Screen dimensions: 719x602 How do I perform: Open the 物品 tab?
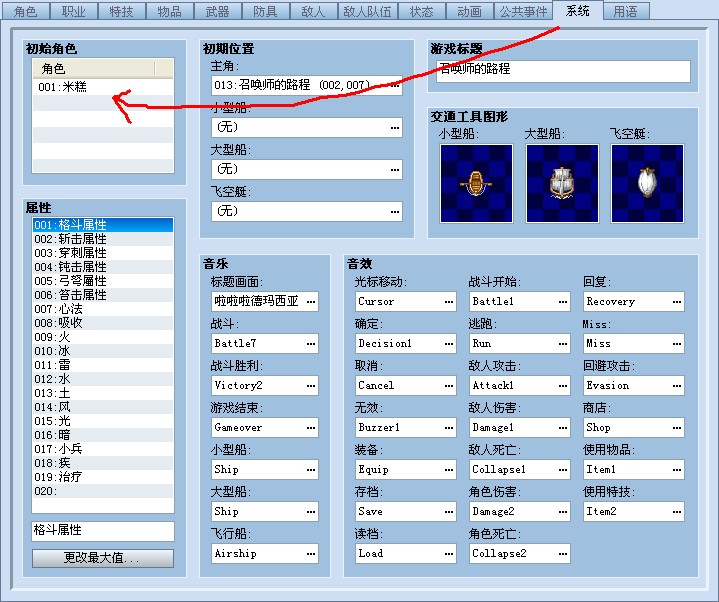point(170,11)
